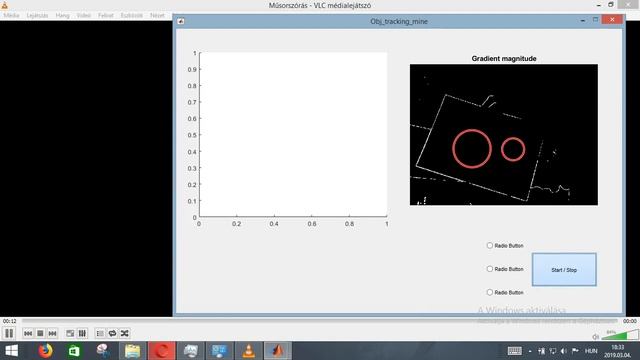Adjust the VLC volume slider

620,335
